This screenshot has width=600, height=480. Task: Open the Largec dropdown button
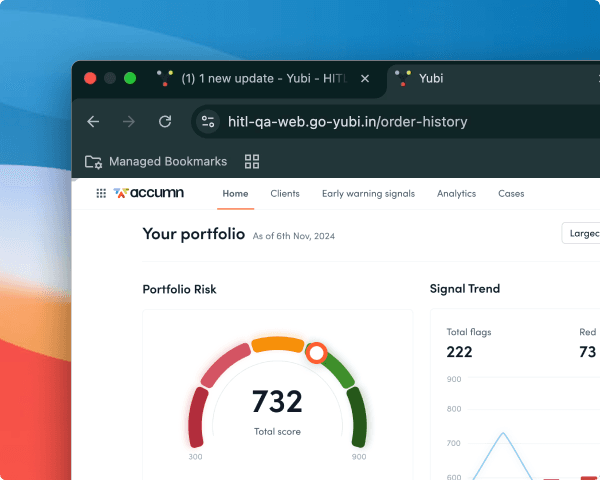[581, 233]
